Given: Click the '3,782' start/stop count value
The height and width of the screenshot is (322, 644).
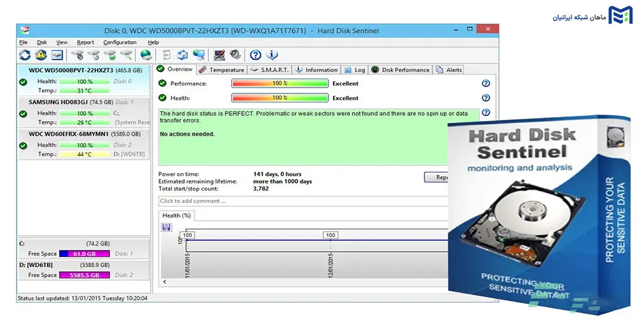Looking at the screenshot, I should (261, 189).
